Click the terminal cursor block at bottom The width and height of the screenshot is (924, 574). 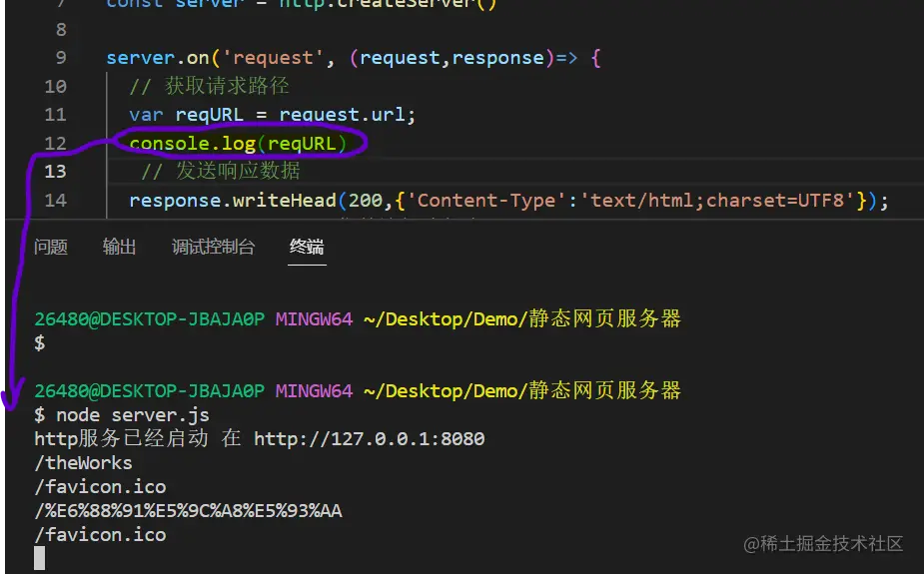[x=40, y=558]
